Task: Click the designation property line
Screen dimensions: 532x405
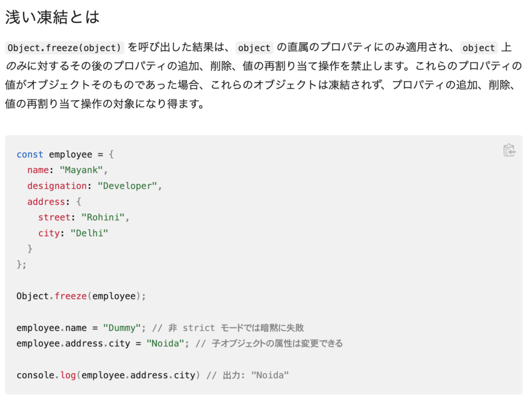Action: (x=92, y=186)
